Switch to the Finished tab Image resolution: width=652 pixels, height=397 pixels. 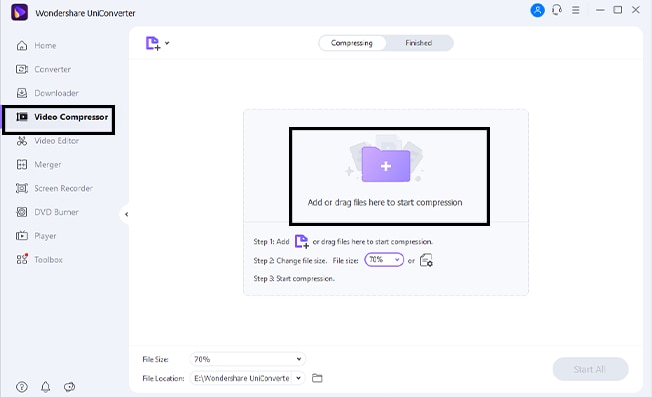click(419, 43)
